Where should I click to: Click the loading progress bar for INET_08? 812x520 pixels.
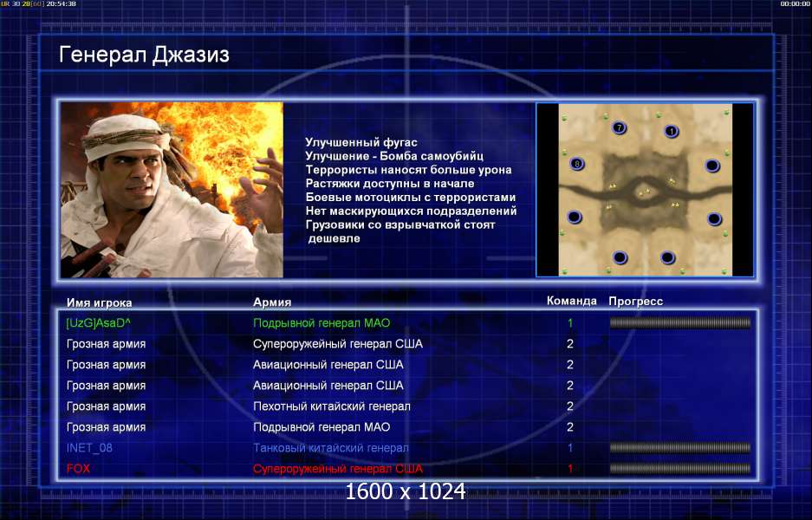(x=680, y=448)
